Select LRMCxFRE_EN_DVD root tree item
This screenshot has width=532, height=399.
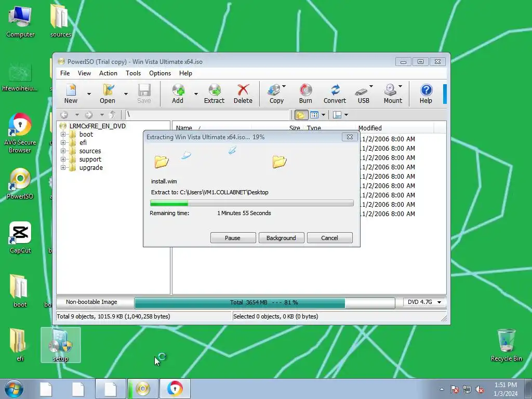(x=97, y=126)
